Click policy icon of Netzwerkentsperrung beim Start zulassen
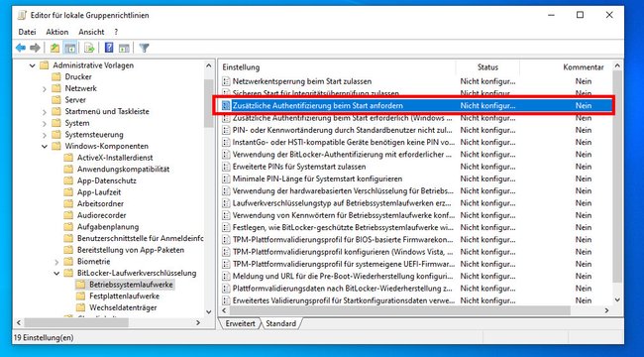 [x=226, y=81]
